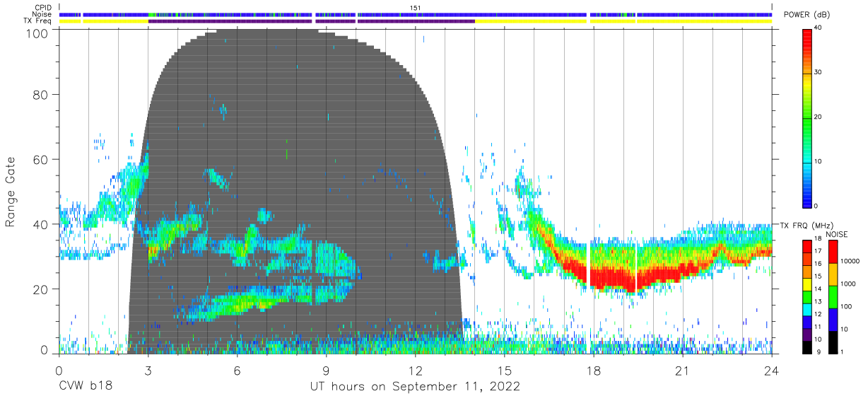The height and width of the screenshot is (401, 868).
Task: Click the y-axis tick label '60'
Action: click(x=41, y=160)
